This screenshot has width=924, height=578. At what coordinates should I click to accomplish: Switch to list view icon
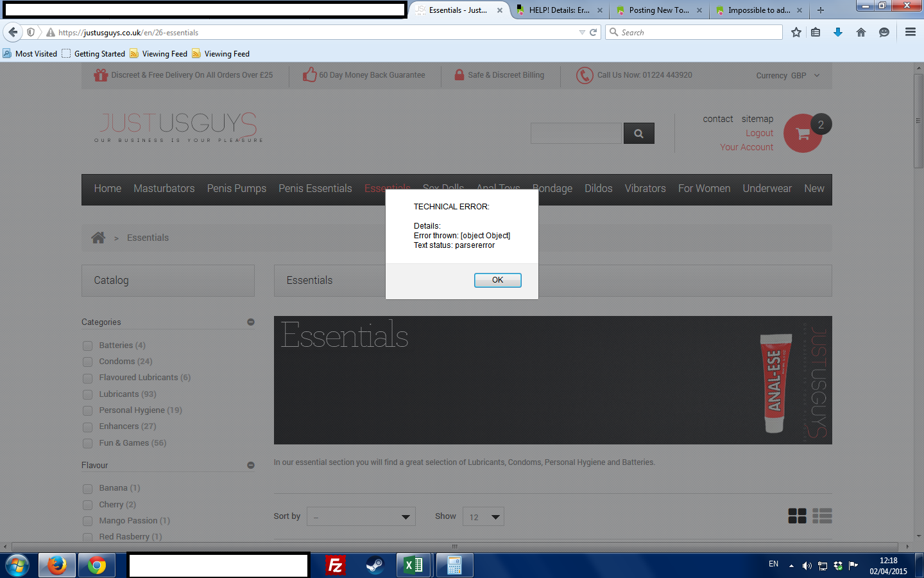pyautogui.click(x=822, y=516)
